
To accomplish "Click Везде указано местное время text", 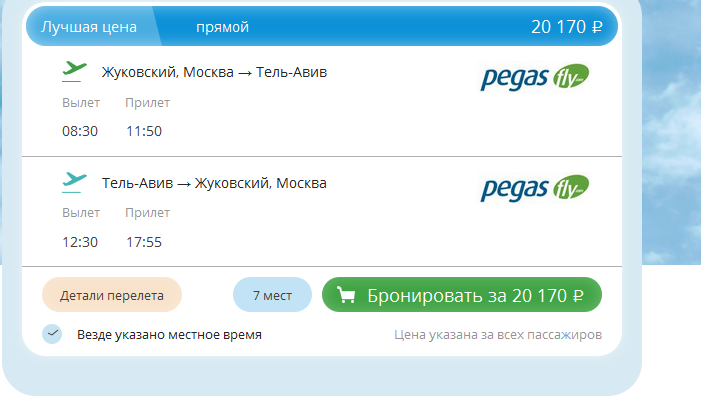I will 169,334.
